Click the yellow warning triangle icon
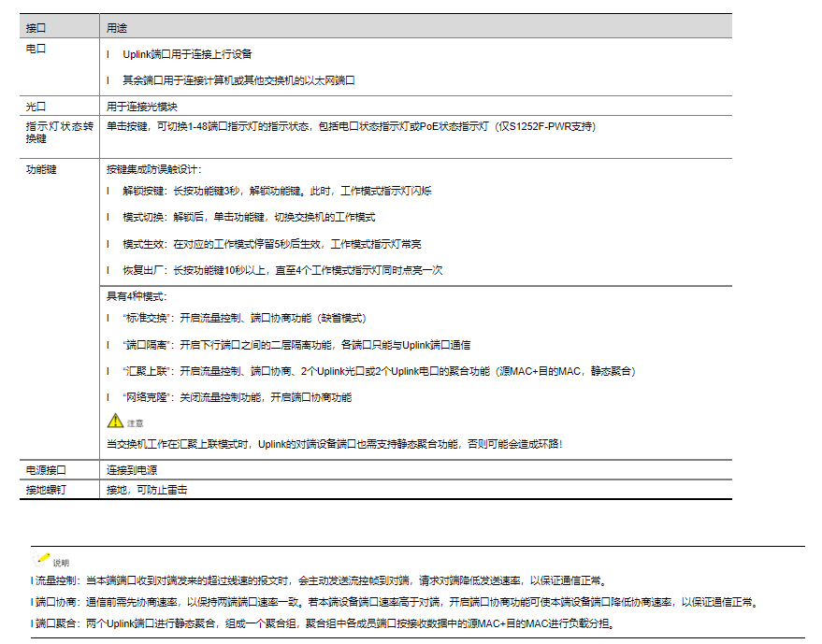Viewport: 822px width, 644px height. pos(115,421)
